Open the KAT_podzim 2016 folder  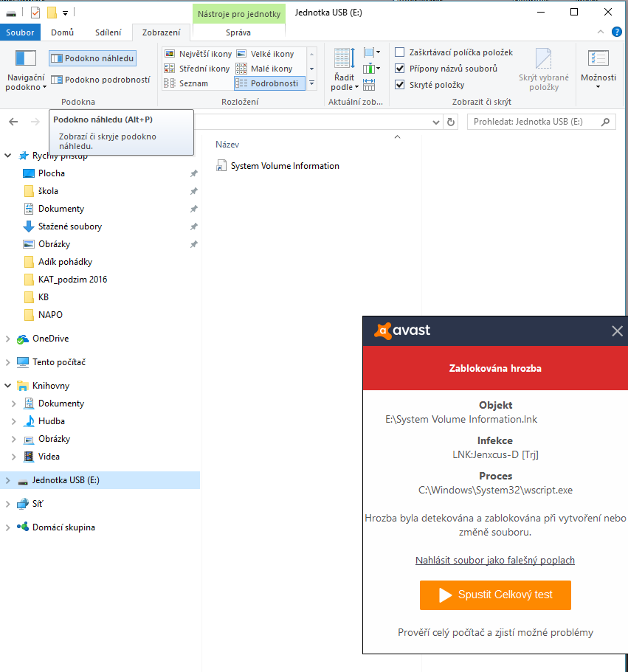(x=72, y=280)
